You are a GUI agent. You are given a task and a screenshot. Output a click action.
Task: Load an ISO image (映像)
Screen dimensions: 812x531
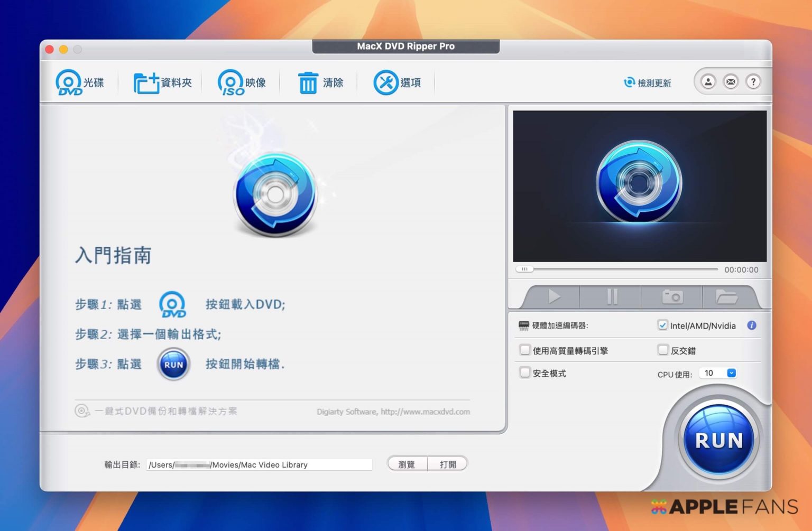click(230, 83)
